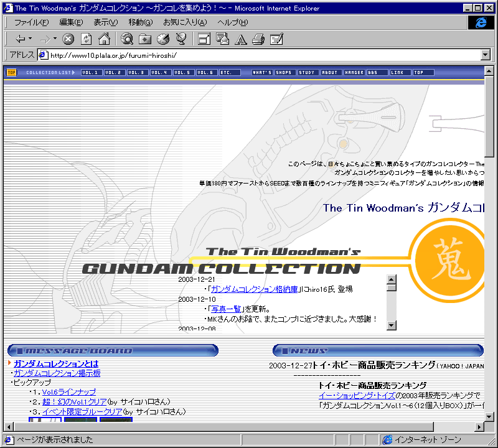Open the イー・ショッピング・トイズ link

[x=357, y=396]
